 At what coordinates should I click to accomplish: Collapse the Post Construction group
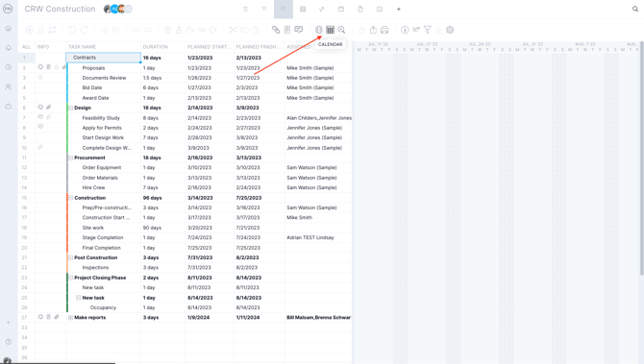[70, 257]
